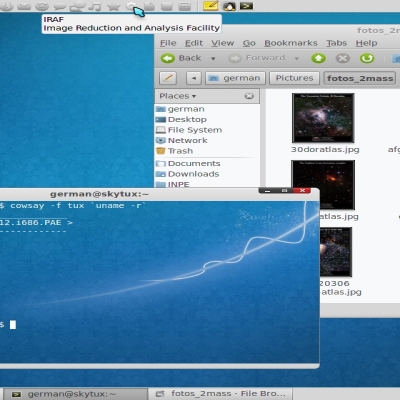Viewport: 400px width, 400px height.
Task: Open the yellow notes launcher icon
Action: tap(211, 6)
